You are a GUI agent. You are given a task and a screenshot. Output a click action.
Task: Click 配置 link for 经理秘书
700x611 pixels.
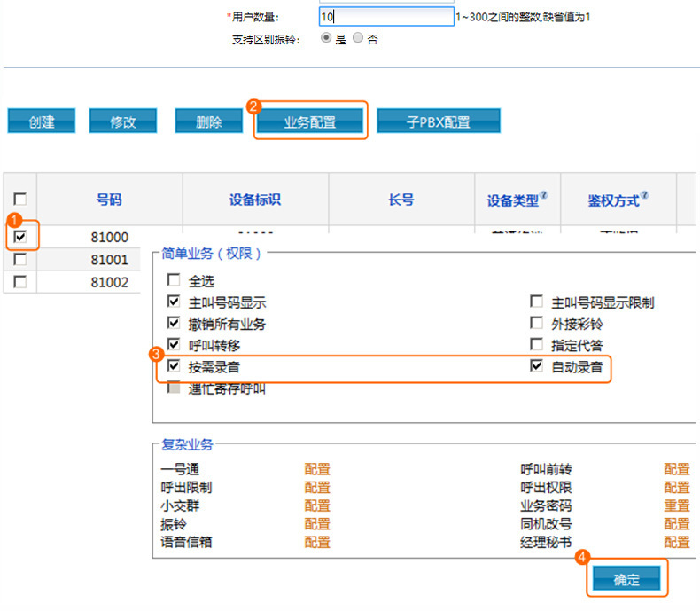(677, 542)
